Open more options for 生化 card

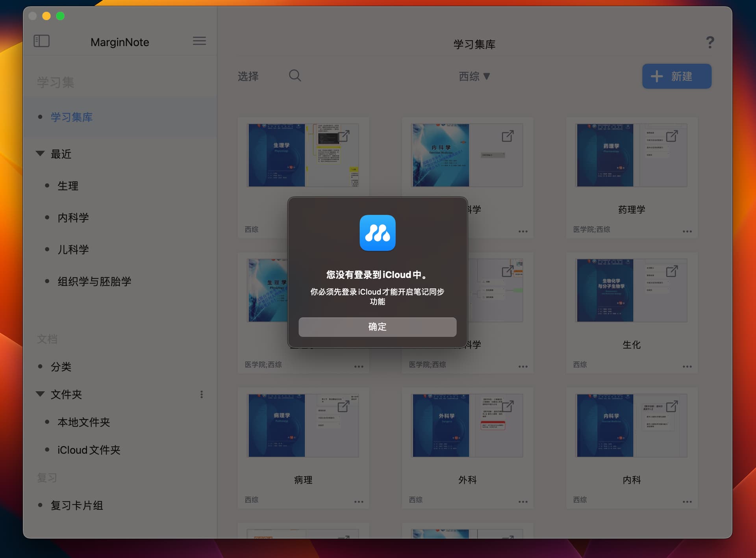click(x=687, y=367)
